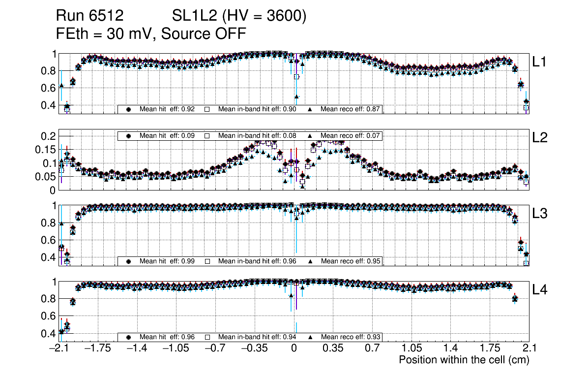Click the 'Run 6512' title text

(x=89, y=16)
